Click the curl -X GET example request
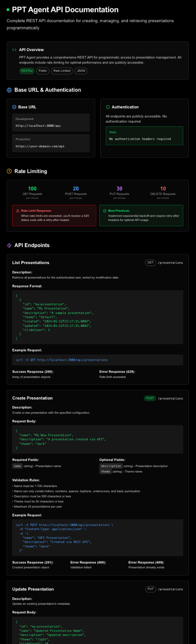 point(62,360)
